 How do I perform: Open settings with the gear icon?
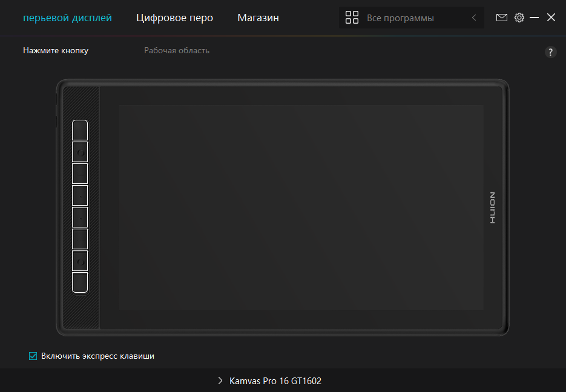(519, 18)
